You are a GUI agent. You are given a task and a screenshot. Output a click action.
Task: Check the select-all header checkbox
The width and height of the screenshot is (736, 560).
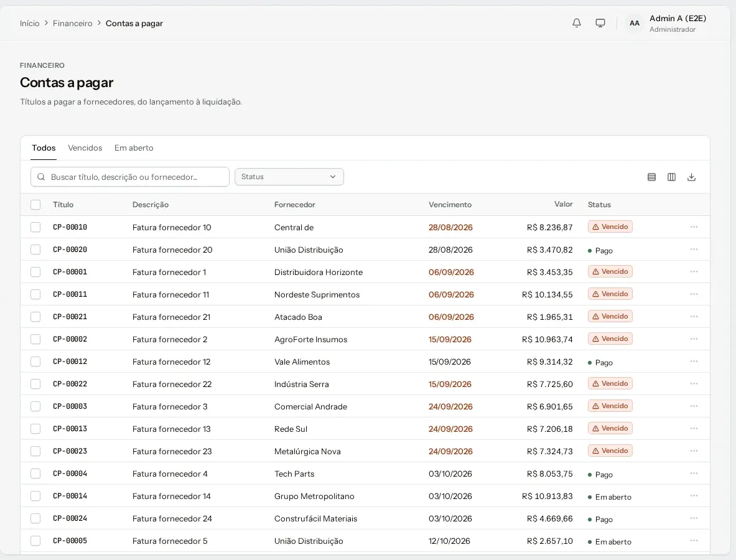[35, 205]
